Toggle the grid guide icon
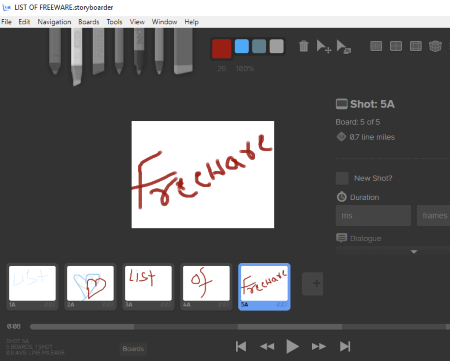This screenshot has height=361, width=450. coord(376,46)
